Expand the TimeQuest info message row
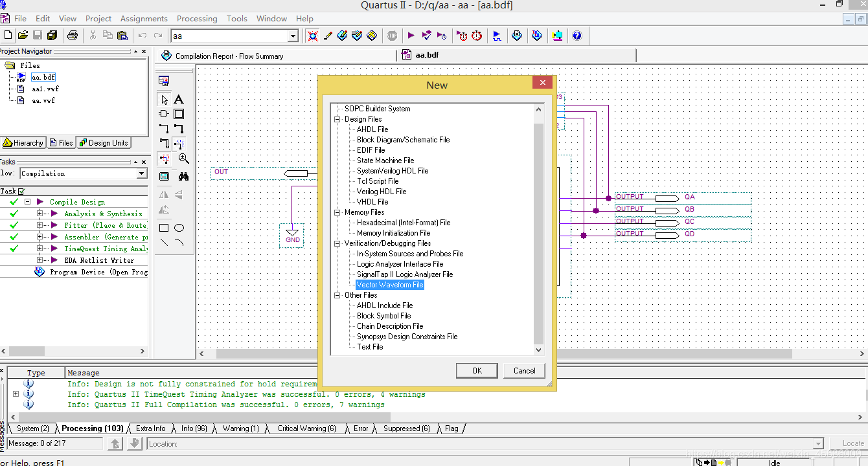The image size is (868, 466). pyautogui.click(x=16, y=394)
